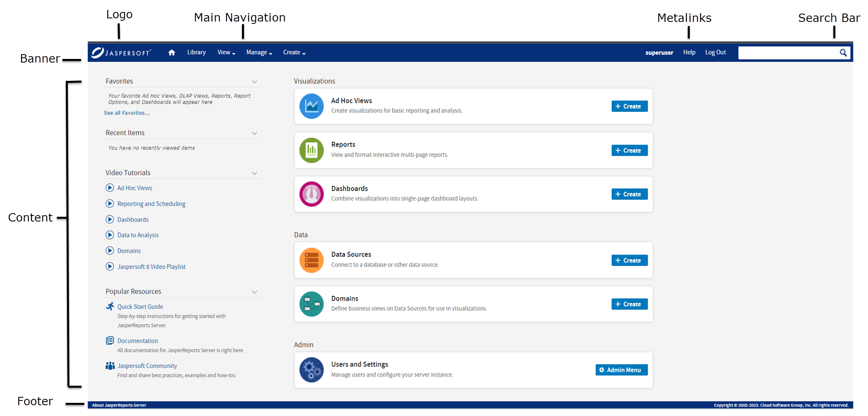Click the Video Tutorials section heading
Screen dimensions: 868x416
[x=128, y=173]
